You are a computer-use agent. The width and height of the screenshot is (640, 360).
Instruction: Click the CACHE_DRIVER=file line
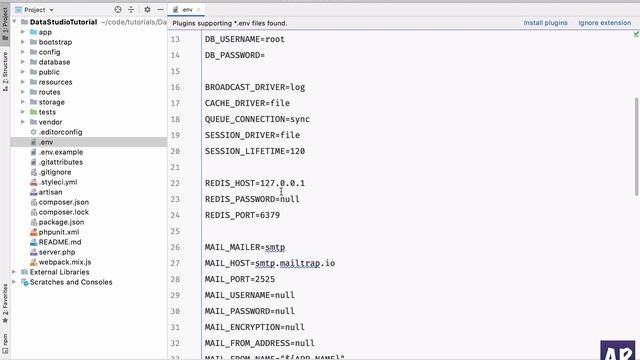click(247, 103)
